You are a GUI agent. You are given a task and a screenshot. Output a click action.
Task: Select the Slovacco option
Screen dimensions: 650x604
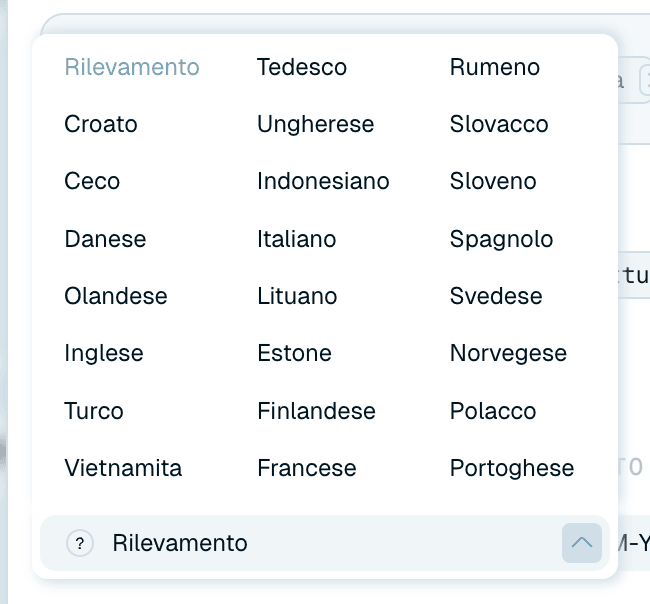tap(499, 124)
